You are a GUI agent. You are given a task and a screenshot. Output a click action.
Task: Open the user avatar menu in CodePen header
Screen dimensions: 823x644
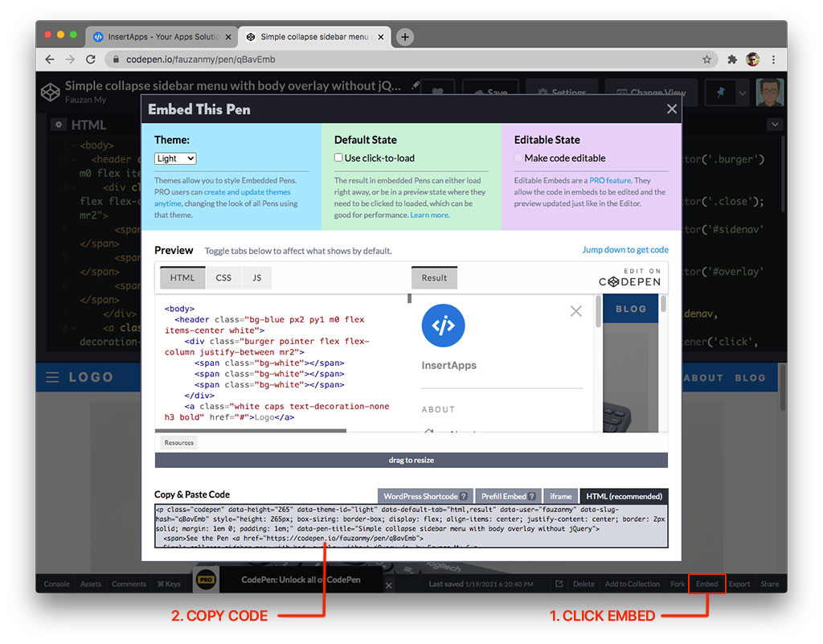click(769, 92)
